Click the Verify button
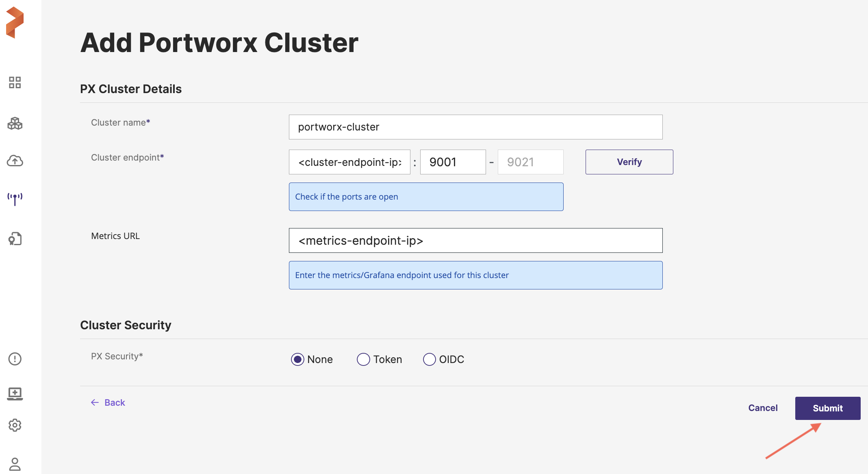Image resolution: width=868 pixels, height=474 pixels. tap(629, 162)
